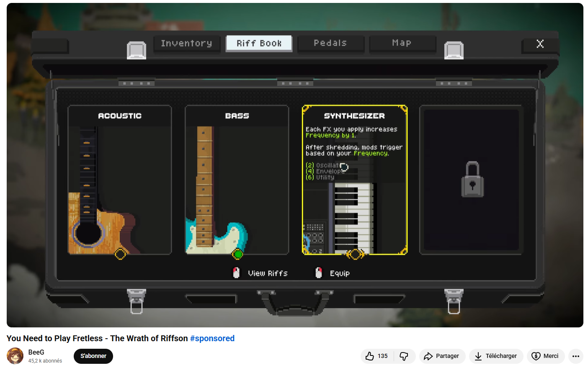Select the marker under the Acoustic card
This screenshot has height=368, width=588.
point(120,254)
